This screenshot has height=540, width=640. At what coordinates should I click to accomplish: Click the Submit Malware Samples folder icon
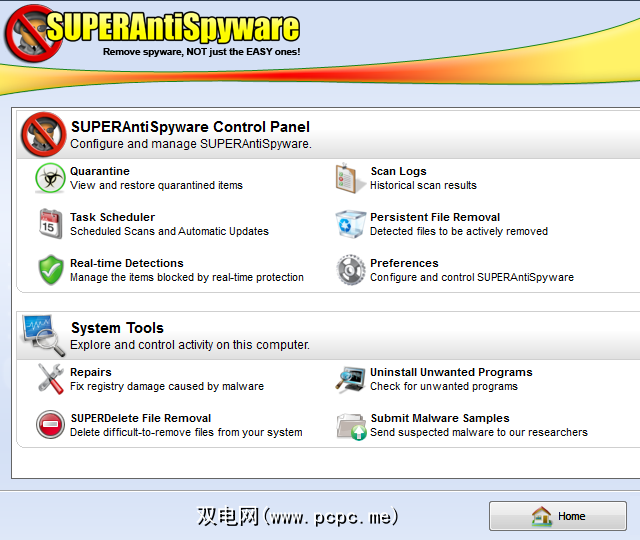pos(351,426)
